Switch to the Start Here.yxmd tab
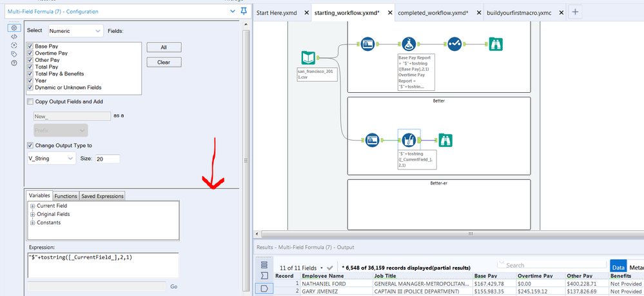 coord(277,13)
